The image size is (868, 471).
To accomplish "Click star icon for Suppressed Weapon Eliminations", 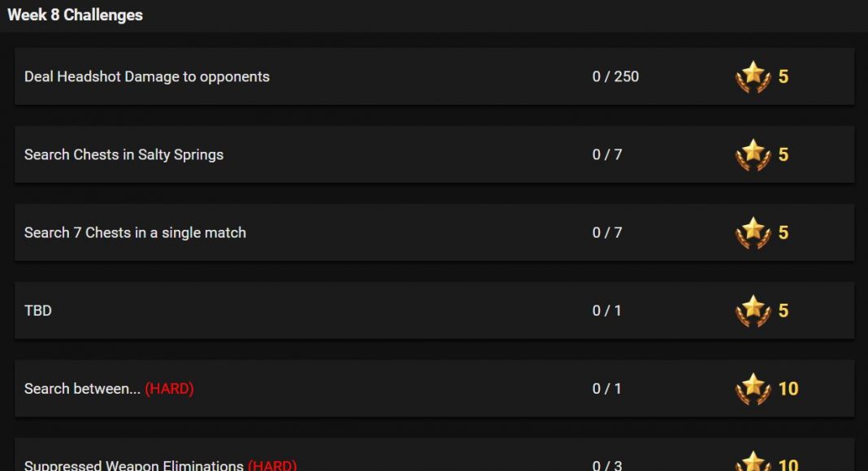I will point(753,461).
